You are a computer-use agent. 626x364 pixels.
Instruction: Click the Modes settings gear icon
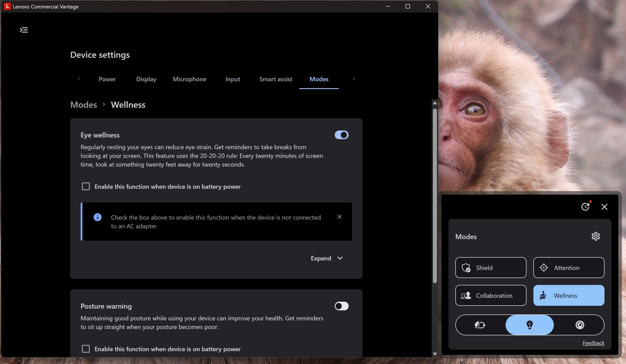pos(595,236)
